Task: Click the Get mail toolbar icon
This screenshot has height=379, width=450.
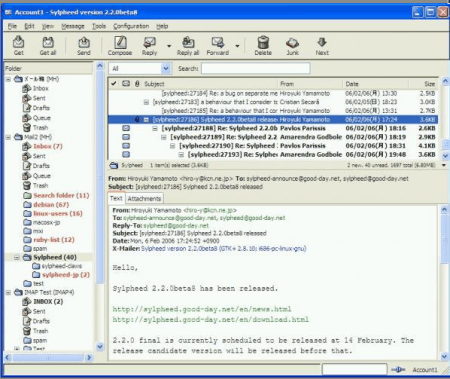Action: click(19, 42)
